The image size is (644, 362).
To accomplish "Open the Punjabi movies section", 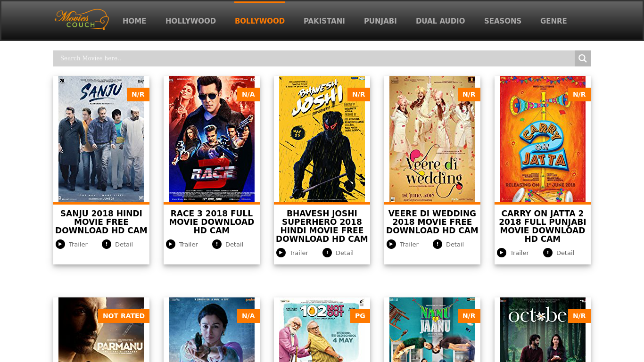I will coord(380,21).
